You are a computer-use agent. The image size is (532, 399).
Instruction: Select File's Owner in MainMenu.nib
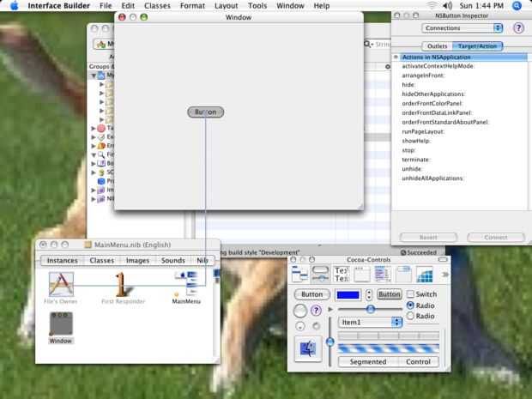tap(61, 284)
